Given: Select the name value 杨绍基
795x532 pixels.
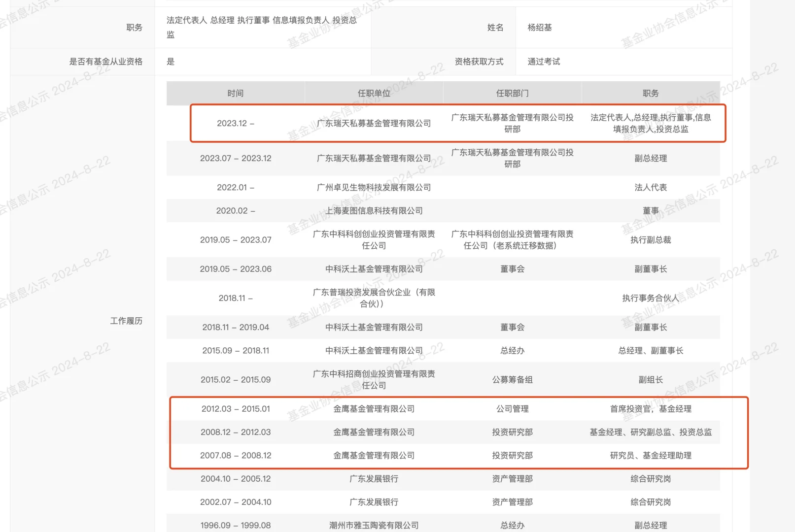Looking at the screenshot, I should tap(540, 28).
